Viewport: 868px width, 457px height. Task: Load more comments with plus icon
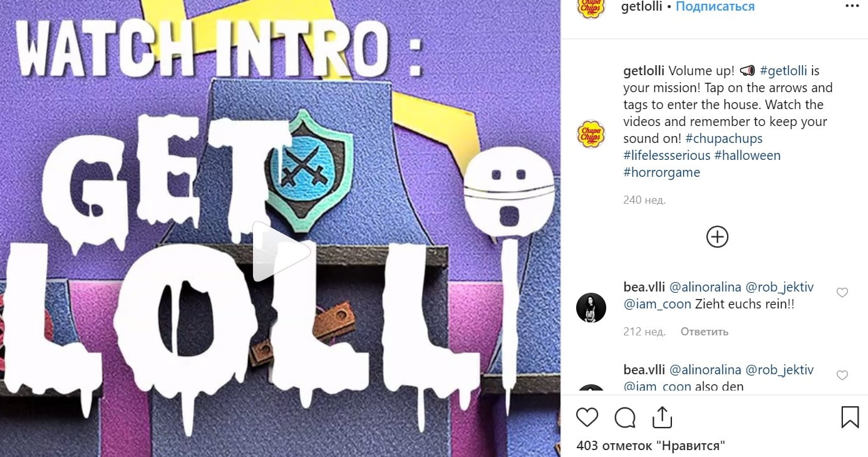pyautogui.click(x=717, y=237)
